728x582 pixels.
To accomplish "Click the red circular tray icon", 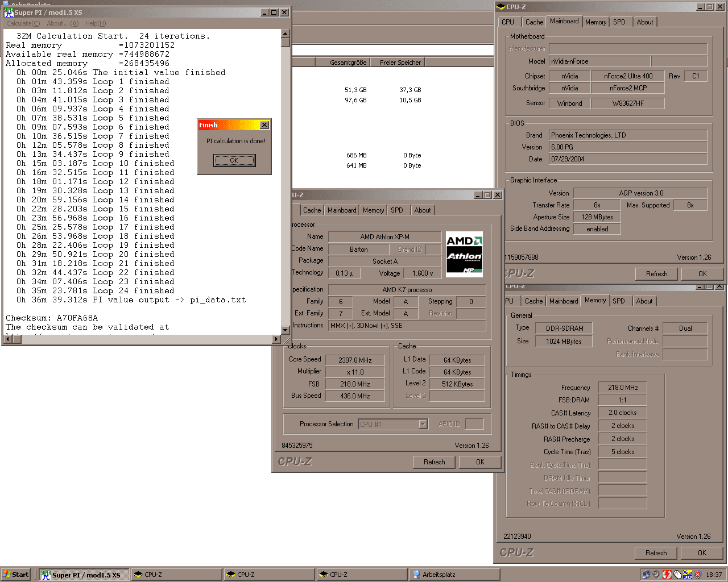I will coord(667,575).
